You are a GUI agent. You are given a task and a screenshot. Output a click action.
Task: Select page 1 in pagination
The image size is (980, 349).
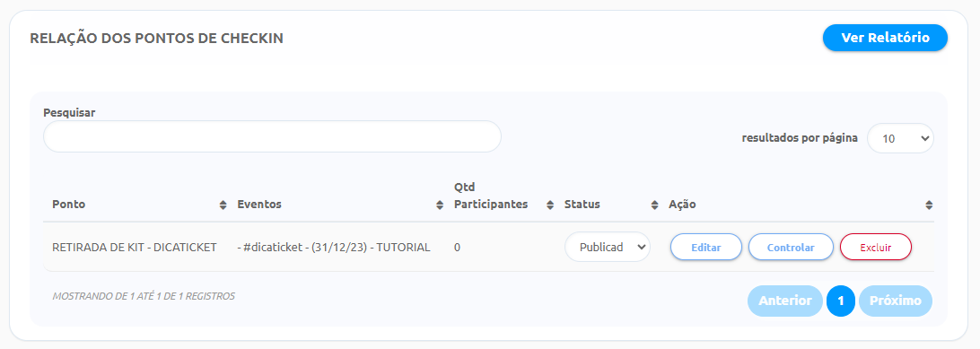click(841, 301)
